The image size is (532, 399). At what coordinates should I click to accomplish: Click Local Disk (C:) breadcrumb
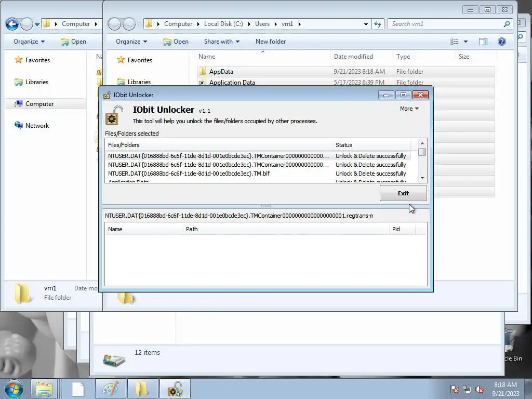tap(223, 24)
